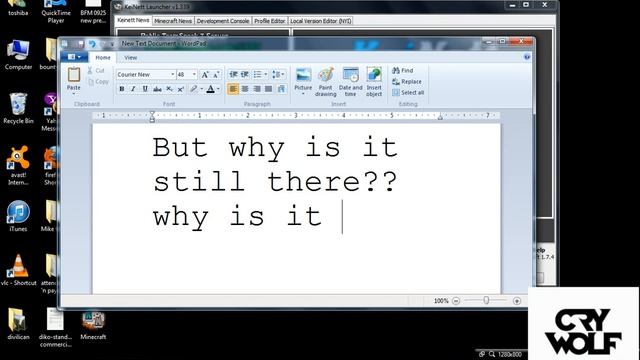Switch to the Home ribbon tab
The image size is (640, 360).
pos(103,58)
